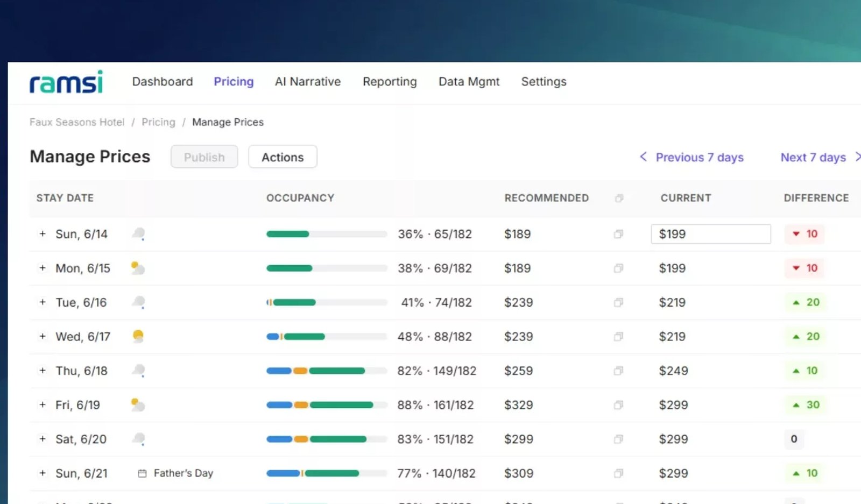The width and height of the screenshot is (861, 504).
Task: Click Father's Day calendar event icon
Action: 142,473
